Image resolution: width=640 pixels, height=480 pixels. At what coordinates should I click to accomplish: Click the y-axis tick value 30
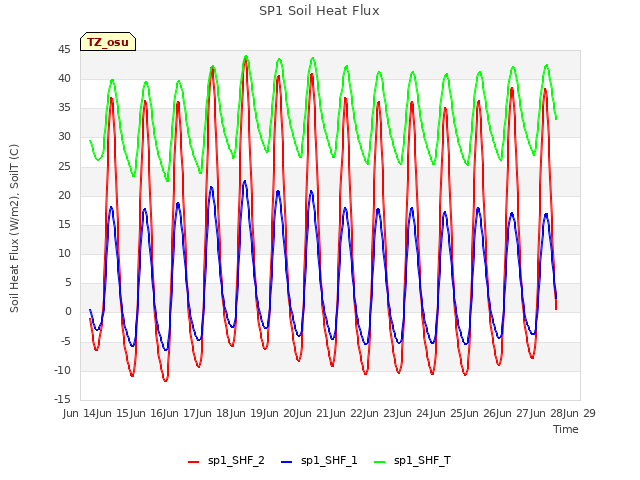coord(64,137)
